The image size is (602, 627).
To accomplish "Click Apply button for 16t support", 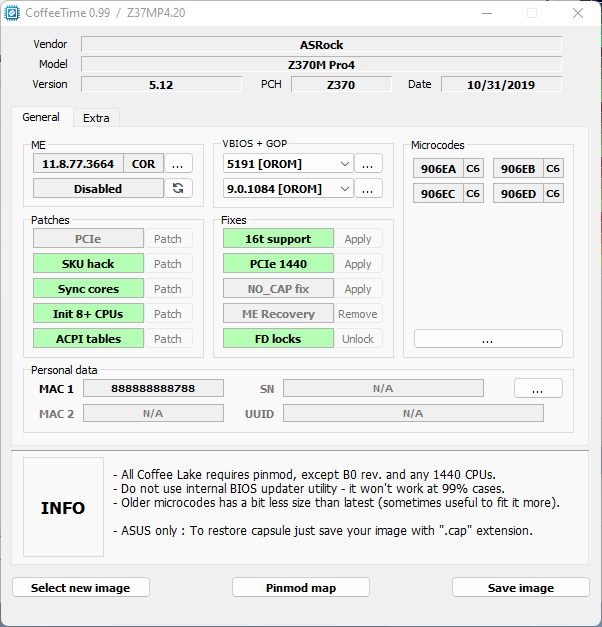I will click(358, 239).
